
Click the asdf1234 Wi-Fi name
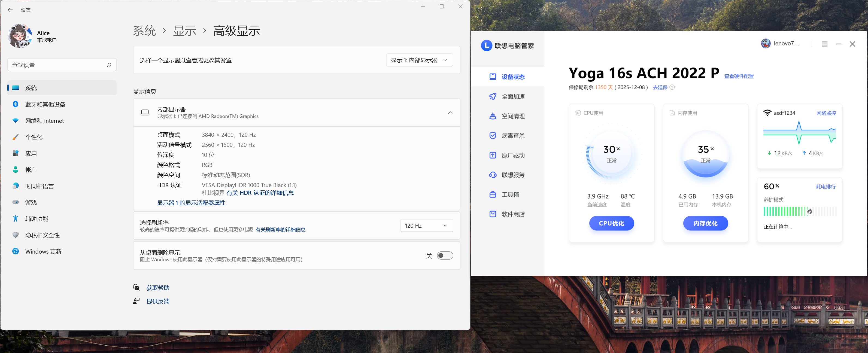(784, 113)
